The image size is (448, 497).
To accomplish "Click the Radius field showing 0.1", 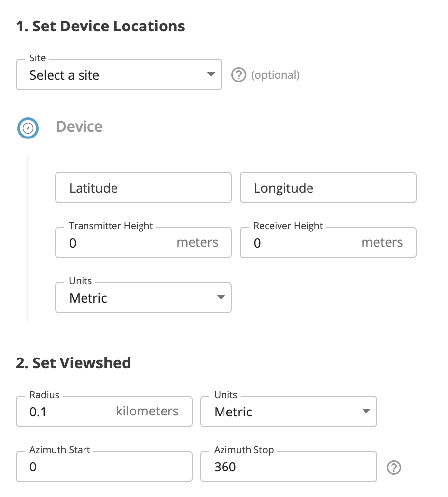I will 69,412.
